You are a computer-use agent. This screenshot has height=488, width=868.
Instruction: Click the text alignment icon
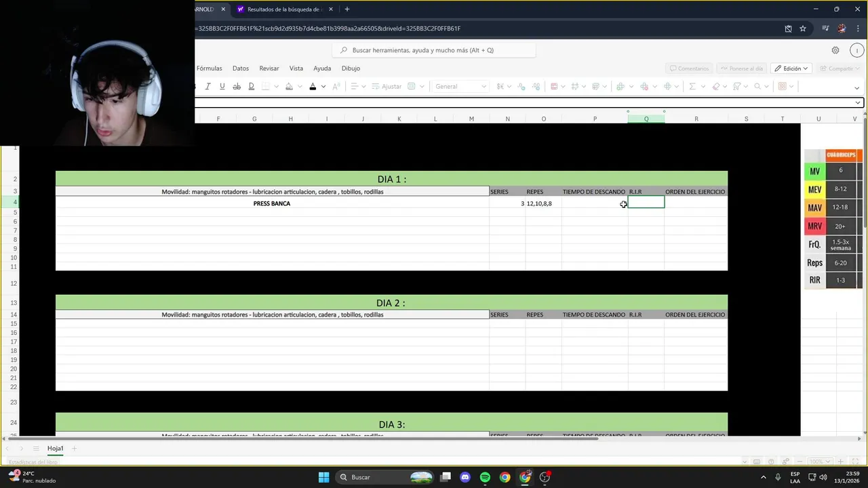[x=354, y=86]
